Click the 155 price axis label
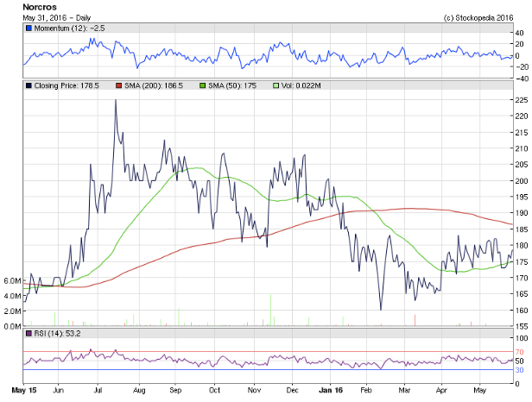532x402 pixels. [x=522, y=326]
